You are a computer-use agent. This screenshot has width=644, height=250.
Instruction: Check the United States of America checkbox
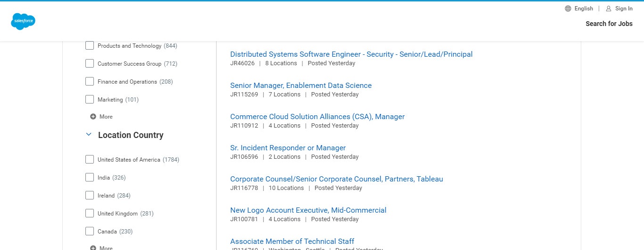point(90,160)
